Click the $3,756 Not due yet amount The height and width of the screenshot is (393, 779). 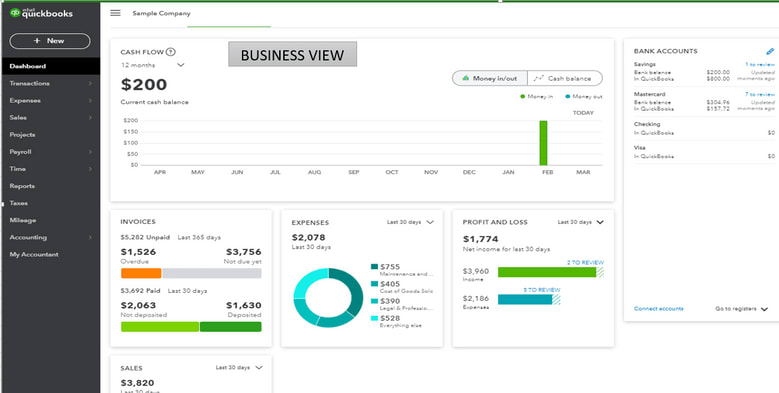coord(243,251)
